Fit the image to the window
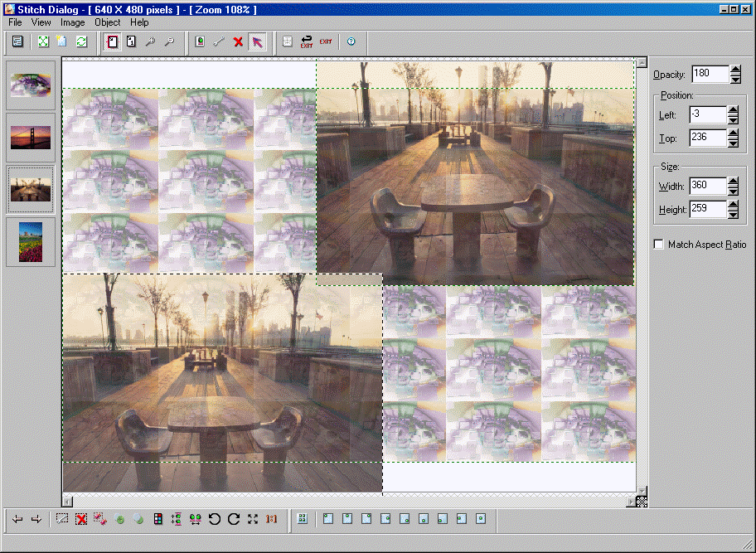This screenshot has height=553, width=756. click(x=42, y=41)
